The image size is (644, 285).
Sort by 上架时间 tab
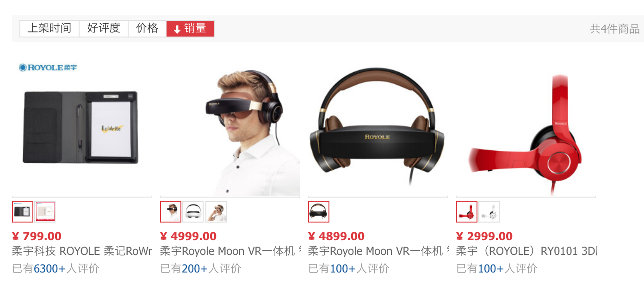(50, 28)
